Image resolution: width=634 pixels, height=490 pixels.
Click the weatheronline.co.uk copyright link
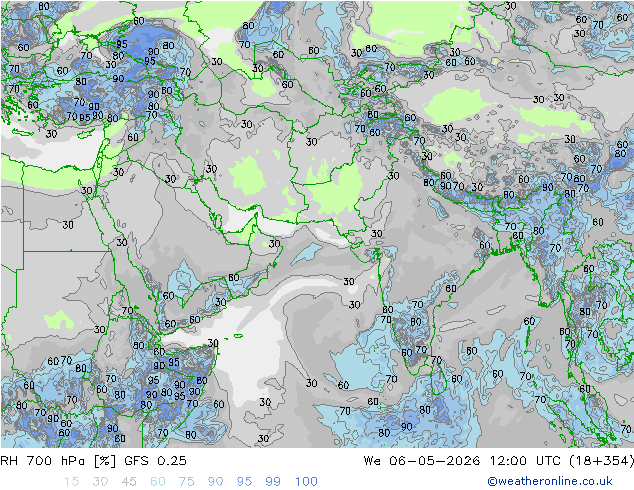click(x=549, y=481)
